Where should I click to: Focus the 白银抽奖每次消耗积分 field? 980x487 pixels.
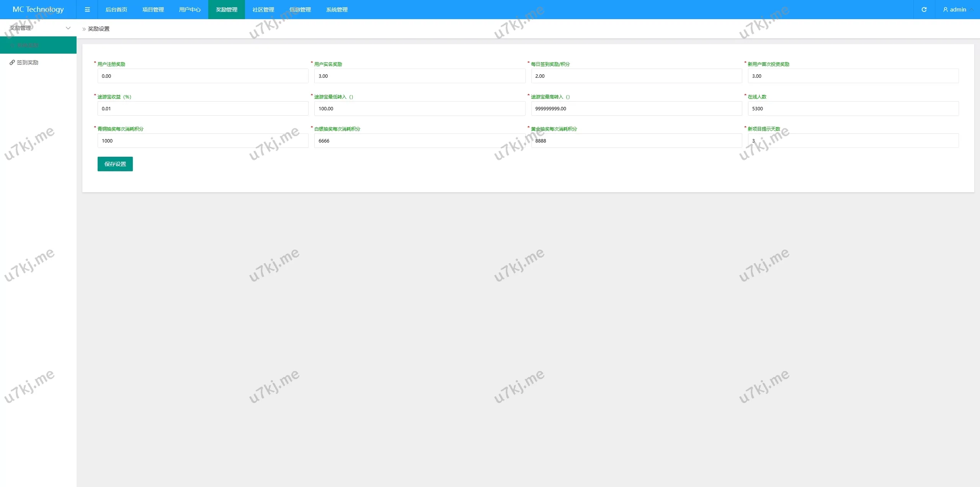tap(420, 141)
